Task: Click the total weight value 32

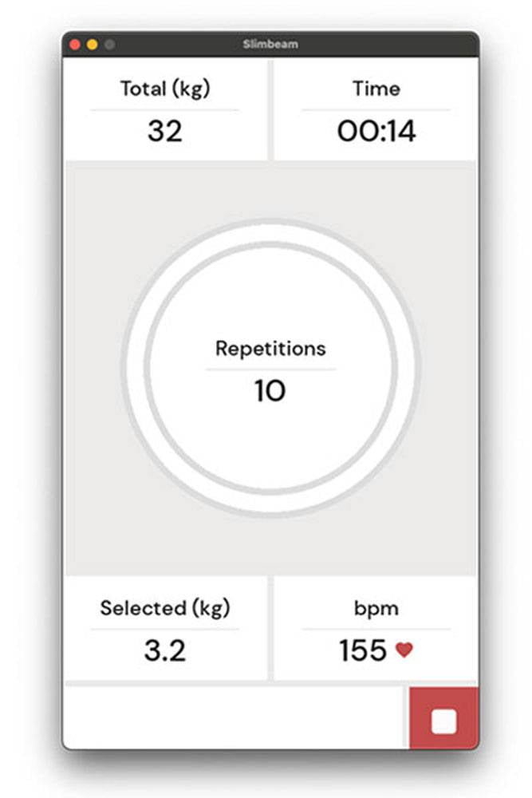Action: click(164, 131)
